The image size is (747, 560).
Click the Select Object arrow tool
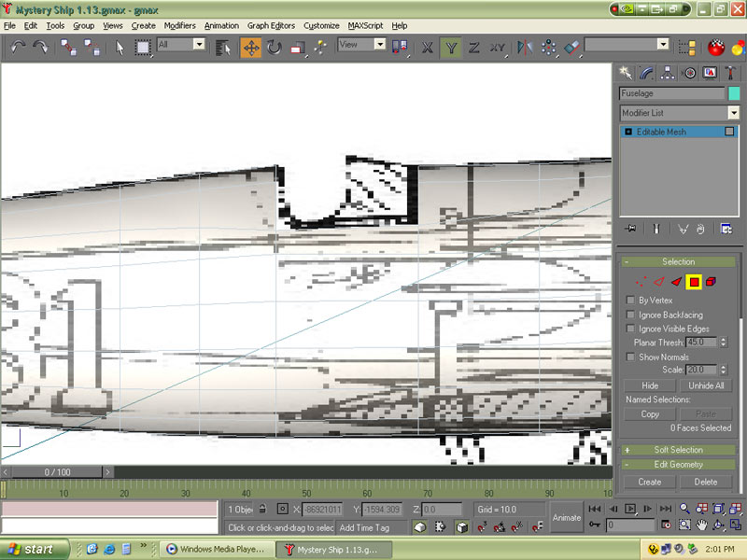tap(120, 48)
